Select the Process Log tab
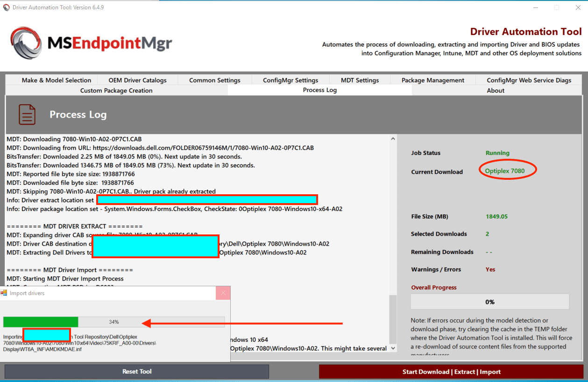This screenshot has width=588, height=382. 320,90
